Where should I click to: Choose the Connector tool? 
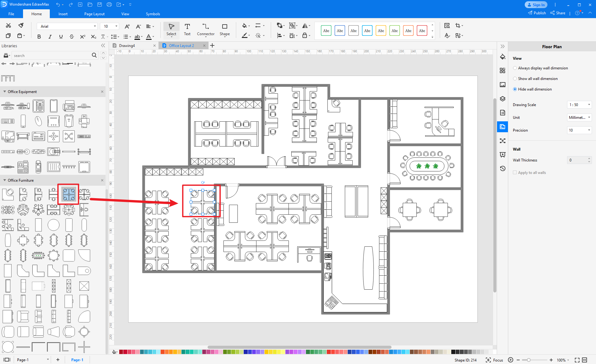(x=205, y=30)
